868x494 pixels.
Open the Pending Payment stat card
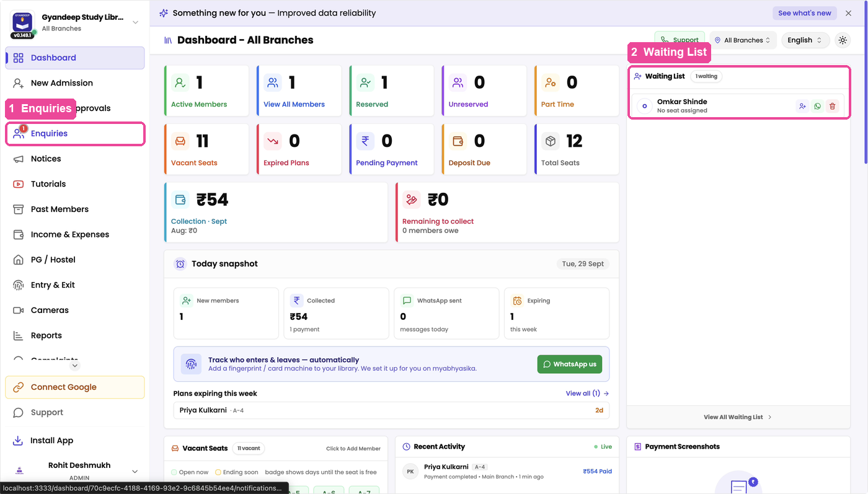click(391, 149)
